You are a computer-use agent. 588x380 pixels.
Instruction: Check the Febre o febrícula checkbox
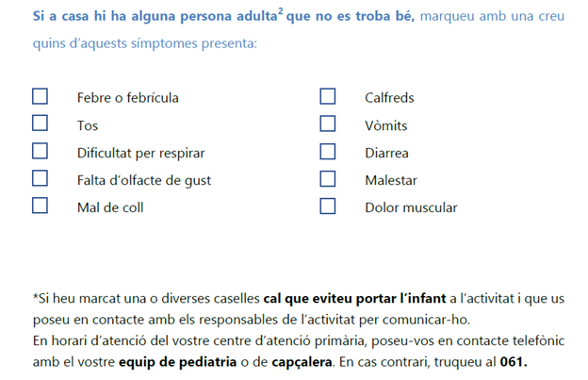coord(40,96)
